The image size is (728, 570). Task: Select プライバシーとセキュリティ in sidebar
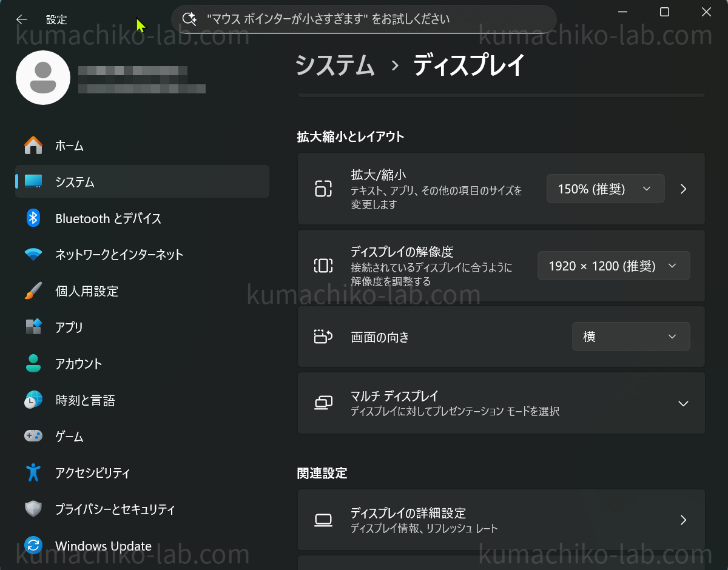coord(115,509)
